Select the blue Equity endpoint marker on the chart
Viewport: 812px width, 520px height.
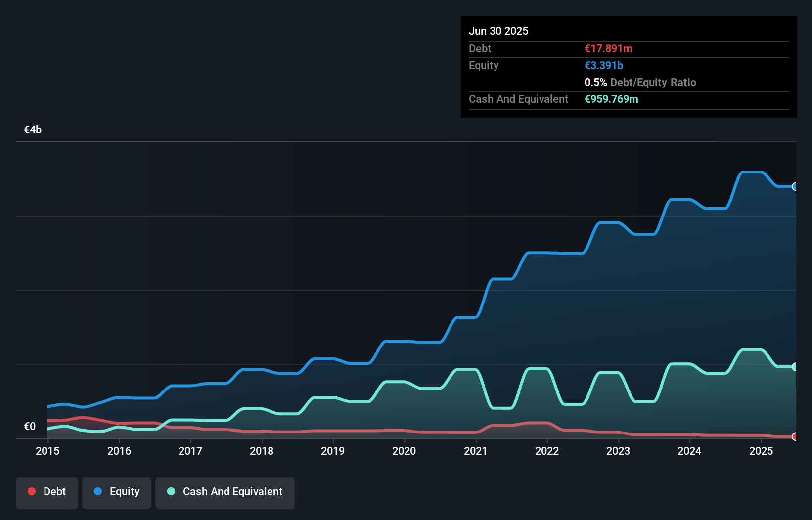(x=795, y=186)
